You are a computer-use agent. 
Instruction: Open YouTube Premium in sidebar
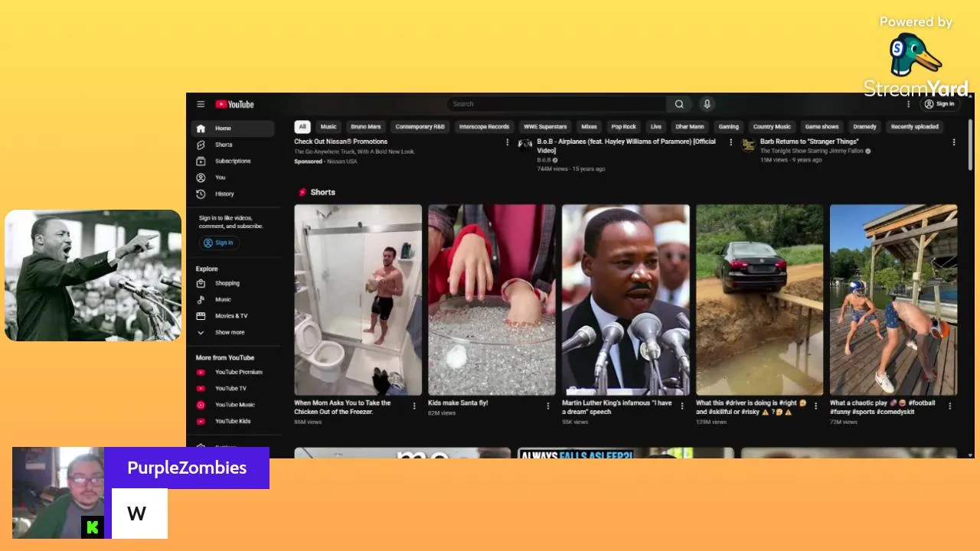click(x=232, y=372)
